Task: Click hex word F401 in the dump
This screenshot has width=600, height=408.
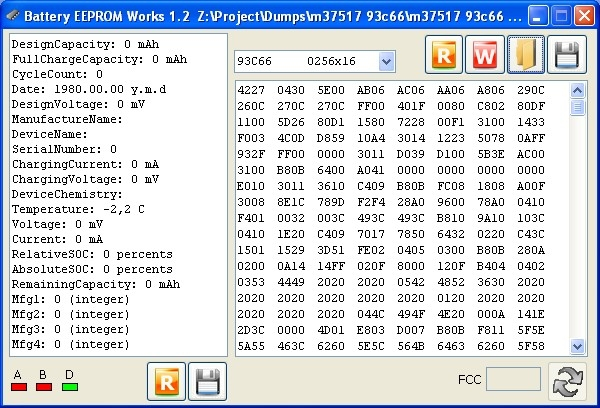Action: 251,218
